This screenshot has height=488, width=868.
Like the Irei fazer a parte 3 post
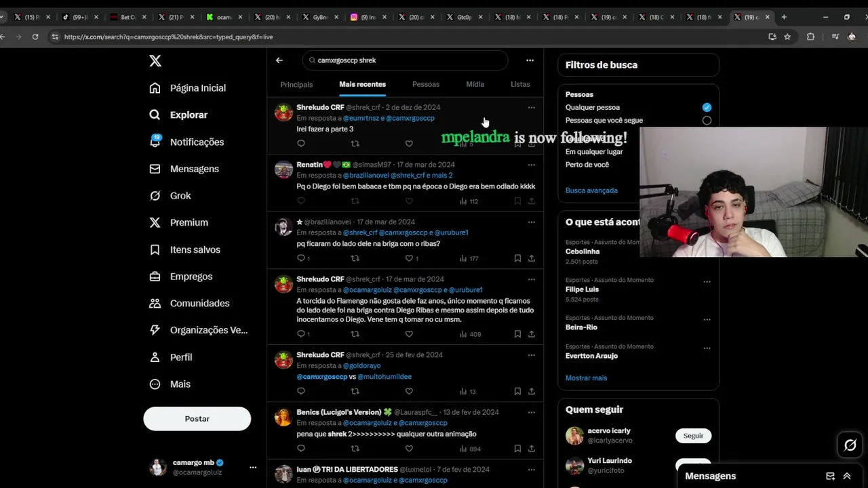tap(409, 144)
